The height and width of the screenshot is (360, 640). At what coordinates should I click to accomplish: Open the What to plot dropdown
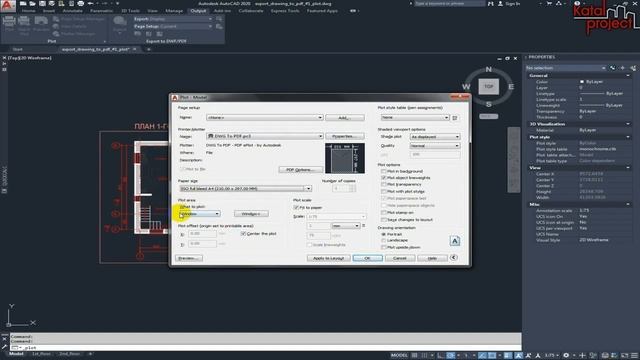coord(200,213)
